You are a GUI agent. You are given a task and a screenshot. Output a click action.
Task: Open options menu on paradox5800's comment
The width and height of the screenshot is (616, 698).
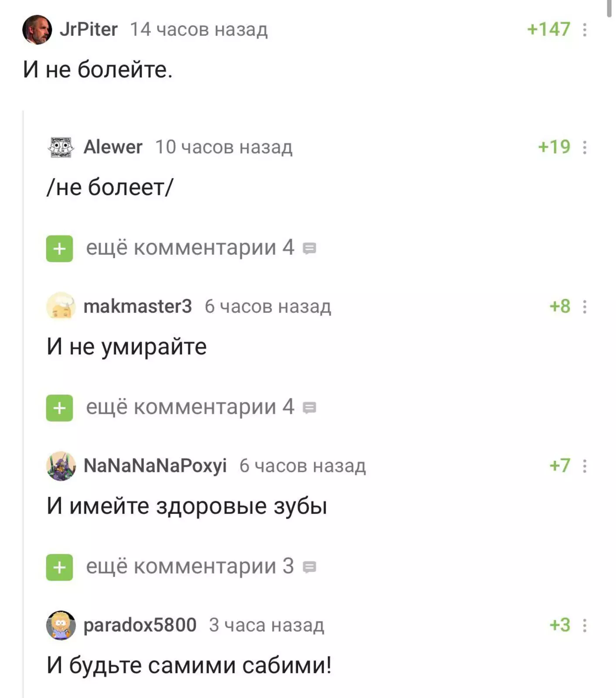pos(585,625)
